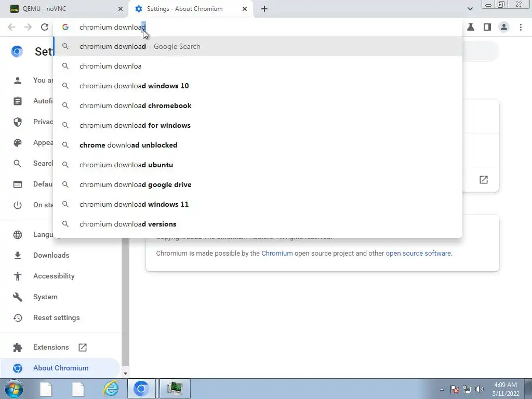Close the QEMU - noVNC tab
The width and height of the screenshot is (532, 399).
coord(121,9)
